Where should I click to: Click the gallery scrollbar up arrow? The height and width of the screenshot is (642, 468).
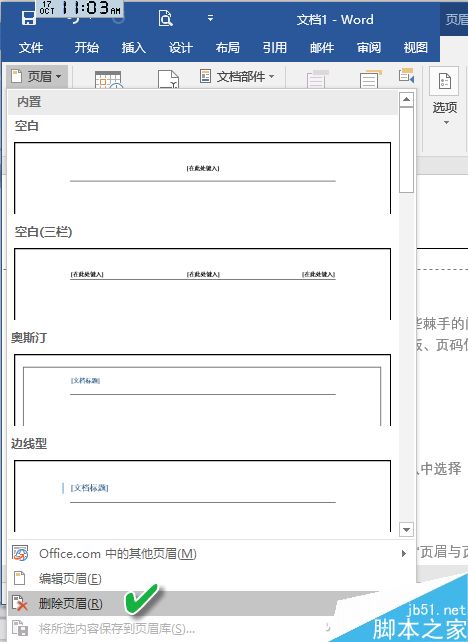coord(406,99)
